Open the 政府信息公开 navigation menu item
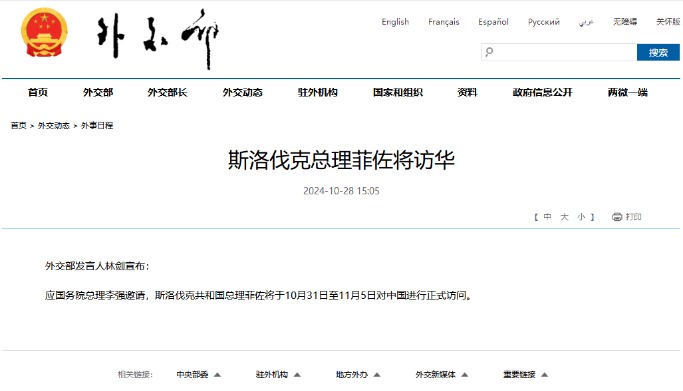The height and width of the screenshot is (391, 683). point(542,92)
